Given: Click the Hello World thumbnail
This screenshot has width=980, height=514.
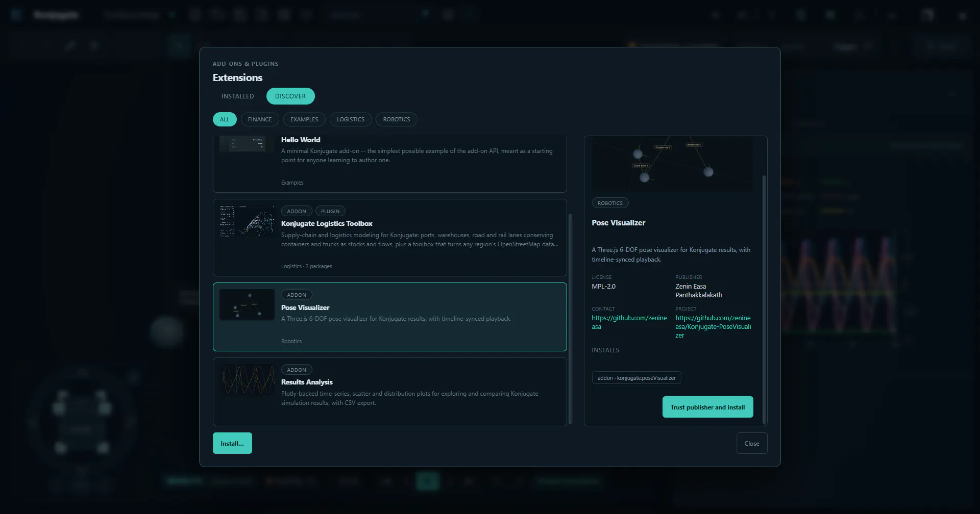Looking at the screenshot, I should click(x=247, y=144).
